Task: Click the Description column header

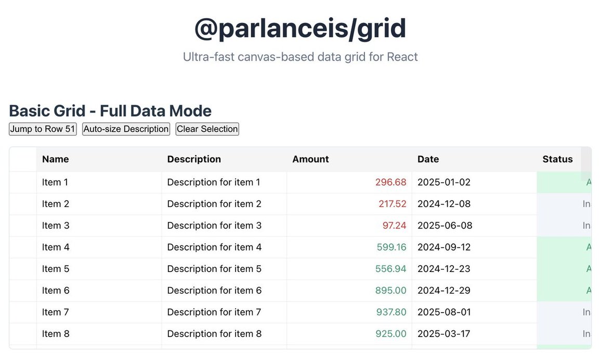Action: coord(224,159)
